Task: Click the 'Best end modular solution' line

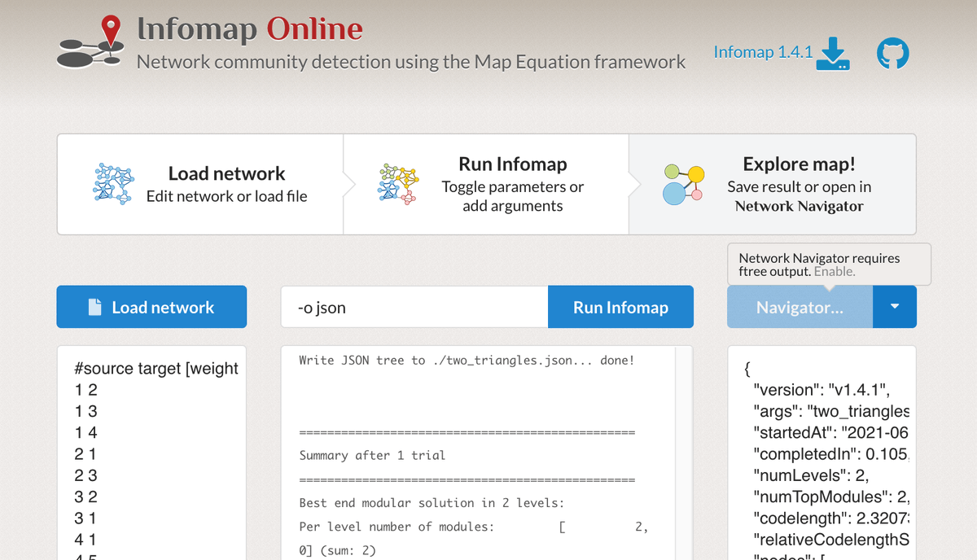Action: click(x=432, y=503)
